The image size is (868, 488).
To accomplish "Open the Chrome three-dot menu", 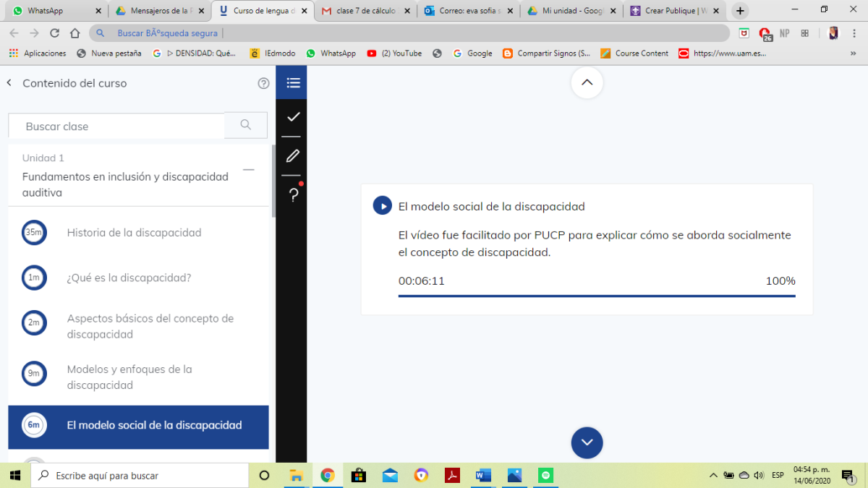I will [856, 33].
